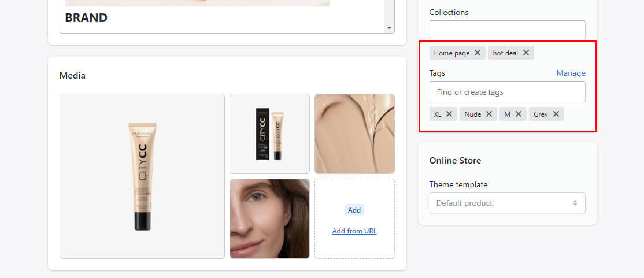
Task: Remove the M tag
Action: [519, 114]
